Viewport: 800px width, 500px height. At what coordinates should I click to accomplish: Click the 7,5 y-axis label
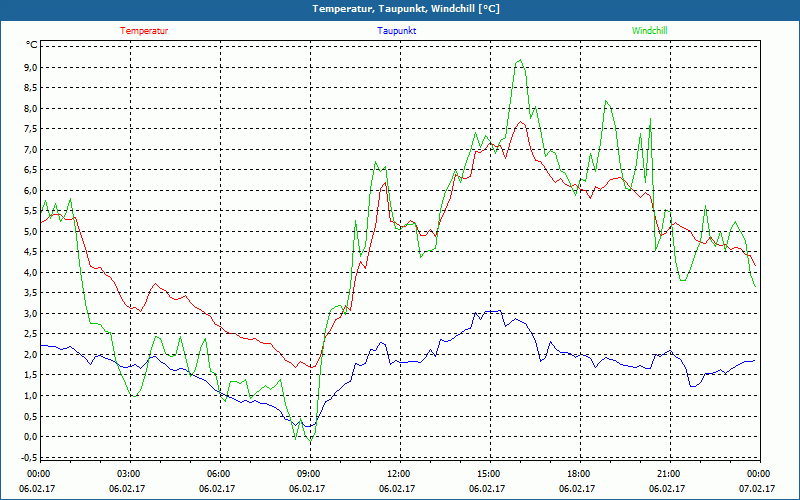click(32, 129)
